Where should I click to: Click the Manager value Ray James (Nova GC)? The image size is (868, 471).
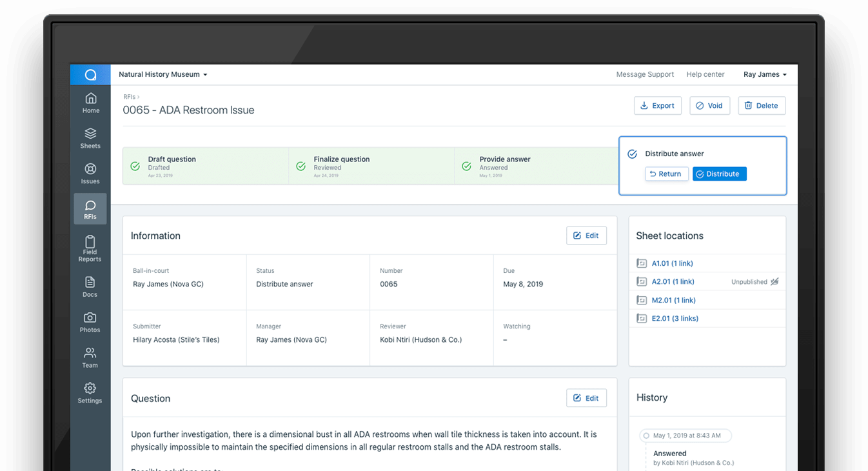pos(291,340)
